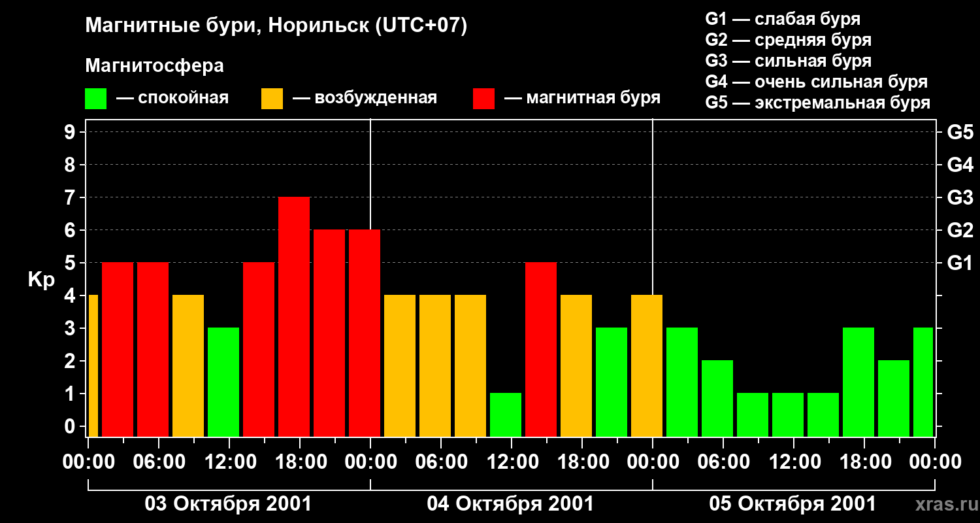Click the chart title 'Магнитные бури, Норильск (UTC+07)'
980x523 pixels.
point(276,26)
